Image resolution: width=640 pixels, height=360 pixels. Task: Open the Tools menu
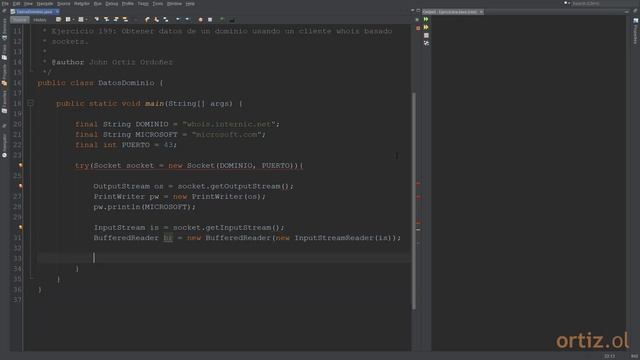(158, 4)
